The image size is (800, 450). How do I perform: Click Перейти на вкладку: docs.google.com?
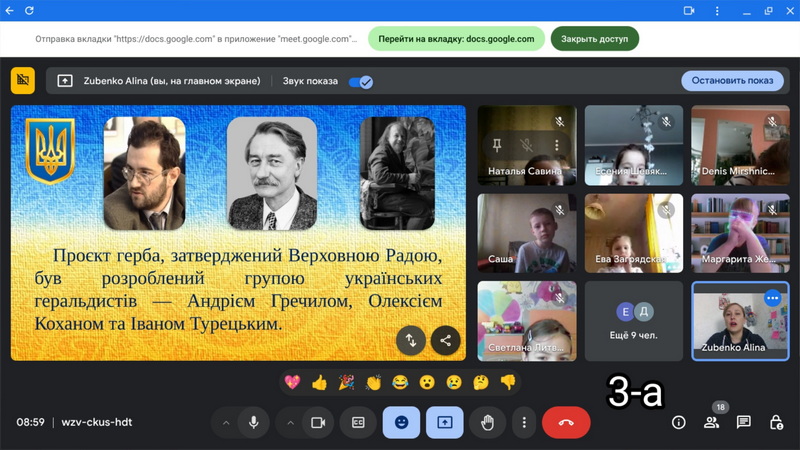pos(457,39)
